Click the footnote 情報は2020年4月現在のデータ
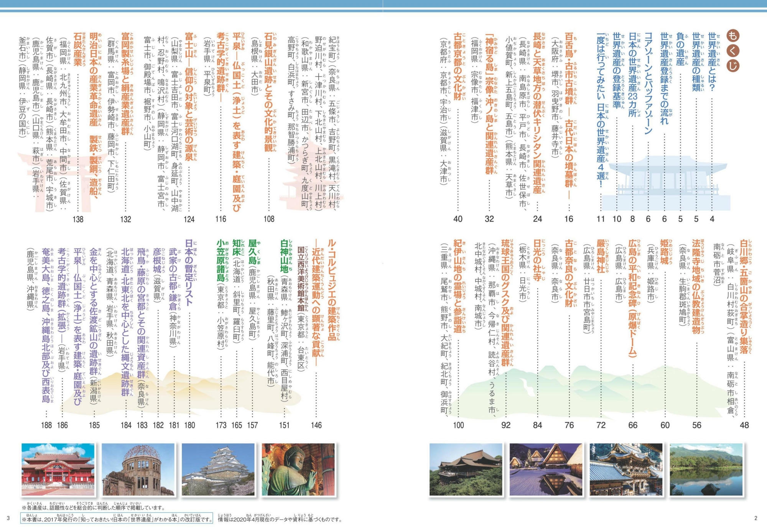 (280, 518)
